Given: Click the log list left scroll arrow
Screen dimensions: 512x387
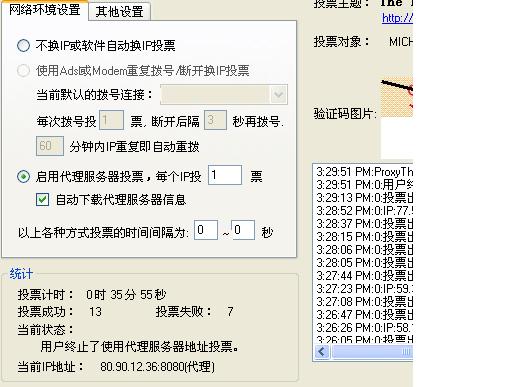Looking at the screenshot, I should pyautogui.click(x=322, y=352).
